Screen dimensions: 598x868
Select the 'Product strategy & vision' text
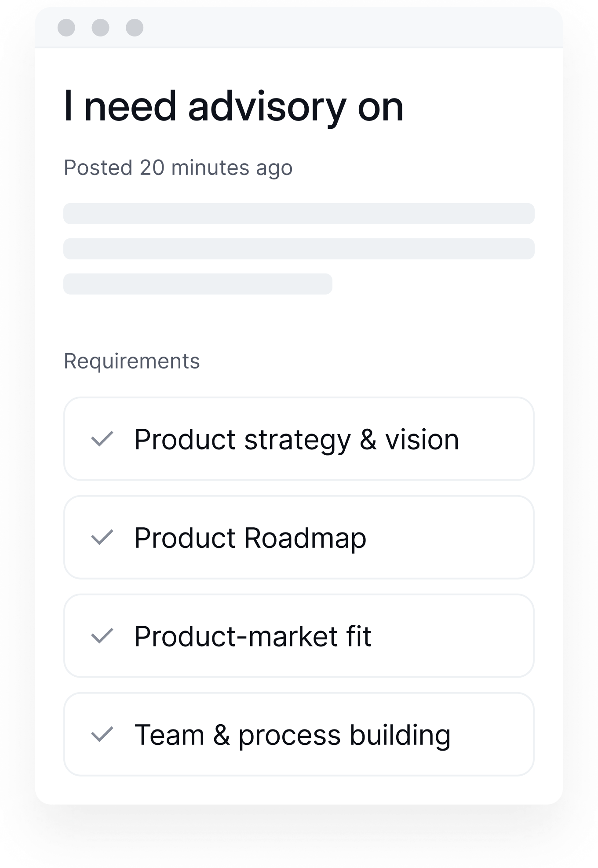point(296,439)
